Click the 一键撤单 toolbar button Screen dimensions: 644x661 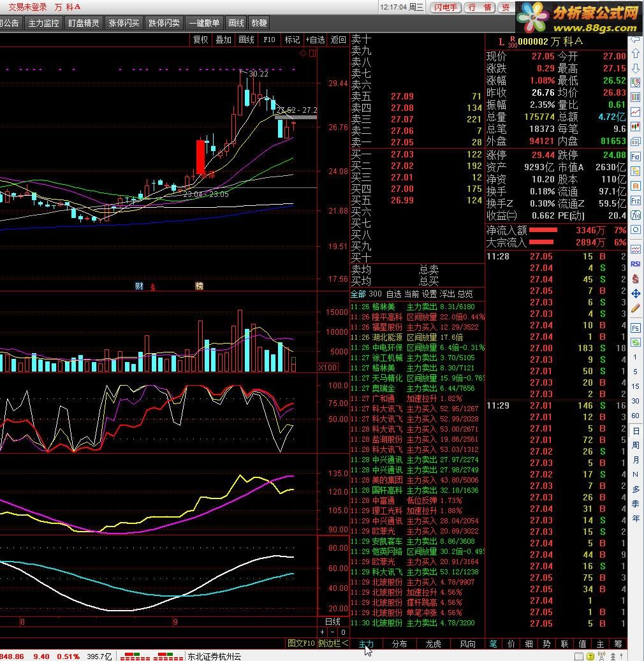click(x=204, y=23)
